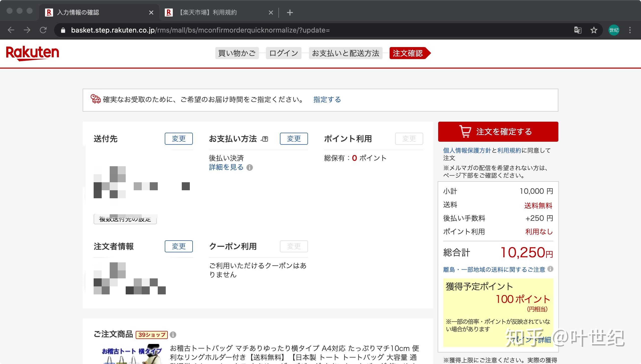This screenshot has height=364, width=641.
Task: Click 後払い決済 payment method text
Action: 226,158
